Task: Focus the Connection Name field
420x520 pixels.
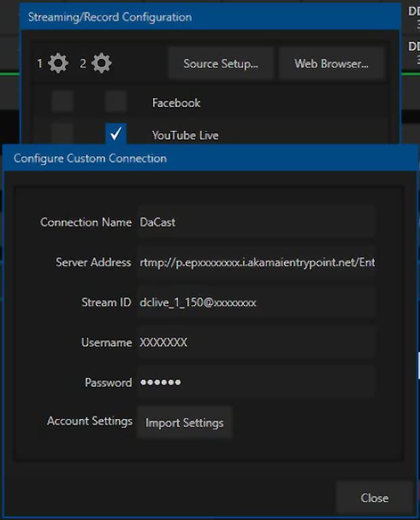Action: point(256,222)
